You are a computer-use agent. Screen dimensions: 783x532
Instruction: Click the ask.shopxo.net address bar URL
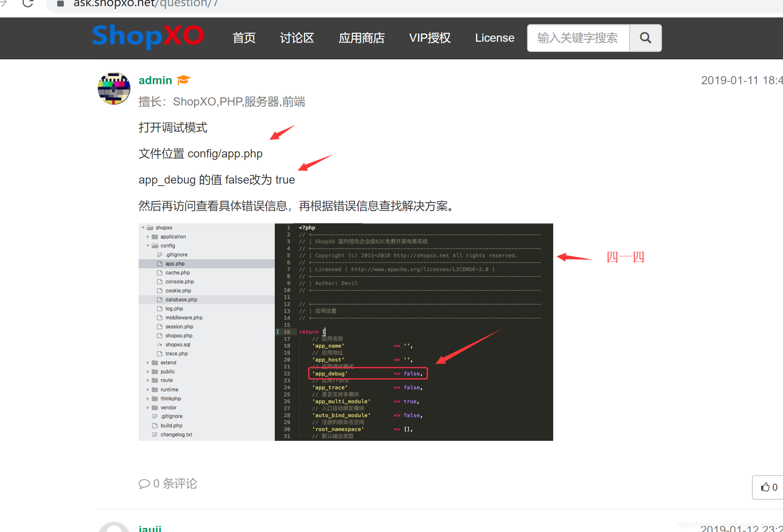pyautogui.click(x=146, y=3)
